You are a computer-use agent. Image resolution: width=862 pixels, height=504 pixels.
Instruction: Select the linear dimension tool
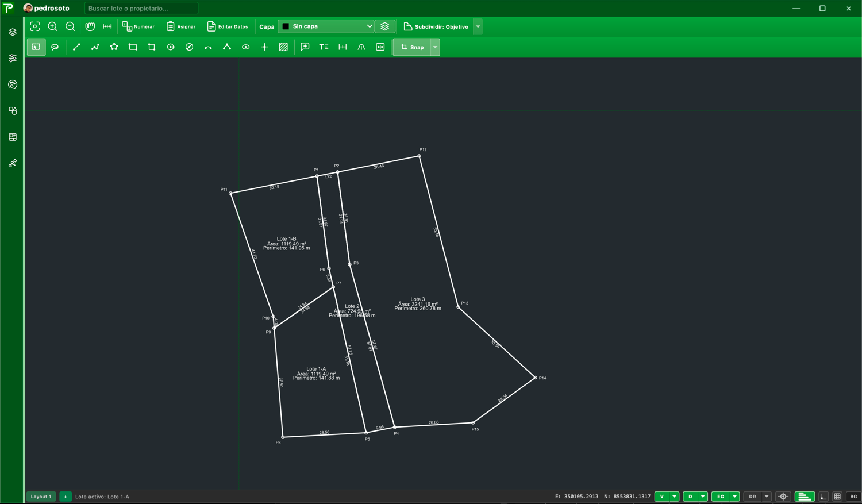click(x=343, y=47)
